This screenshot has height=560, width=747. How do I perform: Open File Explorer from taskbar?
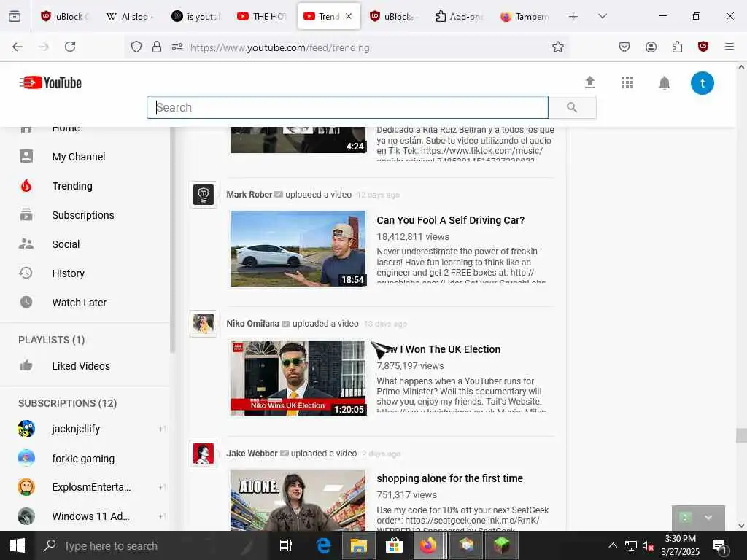(359, 545)
